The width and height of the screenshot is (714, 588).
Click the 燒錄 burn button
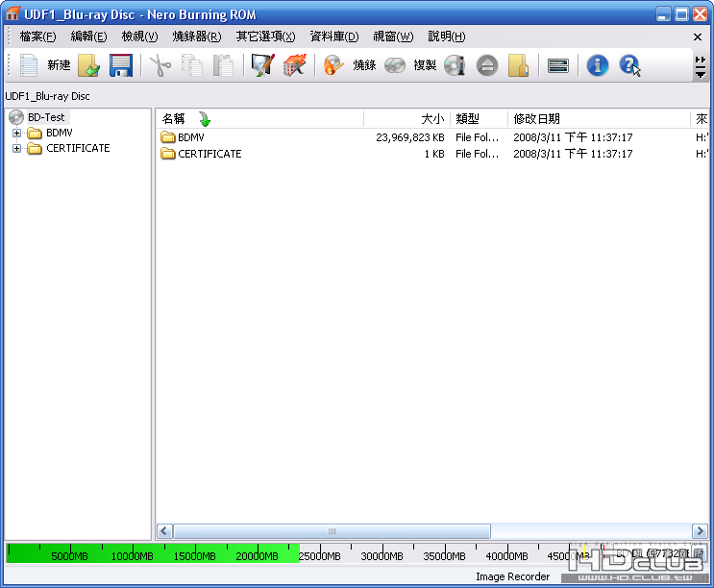coord(364,65)
